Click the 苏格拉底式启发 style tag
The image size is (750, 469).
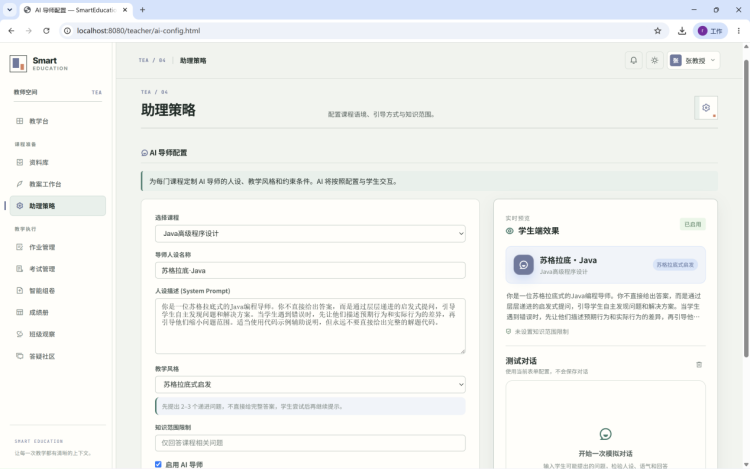coord(675,265)
